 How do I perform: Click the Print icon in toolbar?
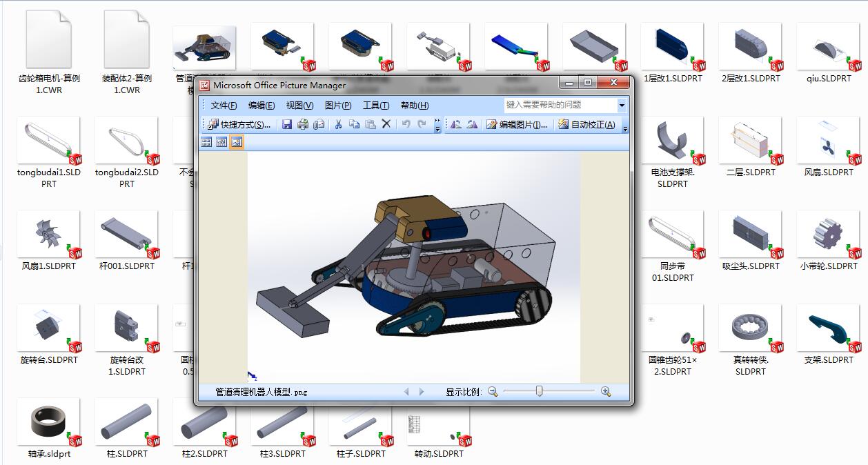point(302,125)
